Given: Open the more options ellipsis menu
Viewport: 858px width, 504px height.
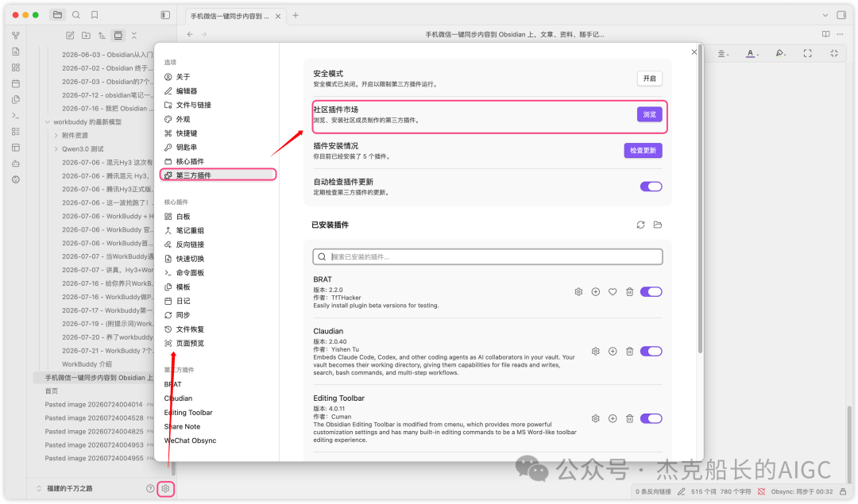Looking at the screenshot, I should pyautogui.click(x=841, y=34).
